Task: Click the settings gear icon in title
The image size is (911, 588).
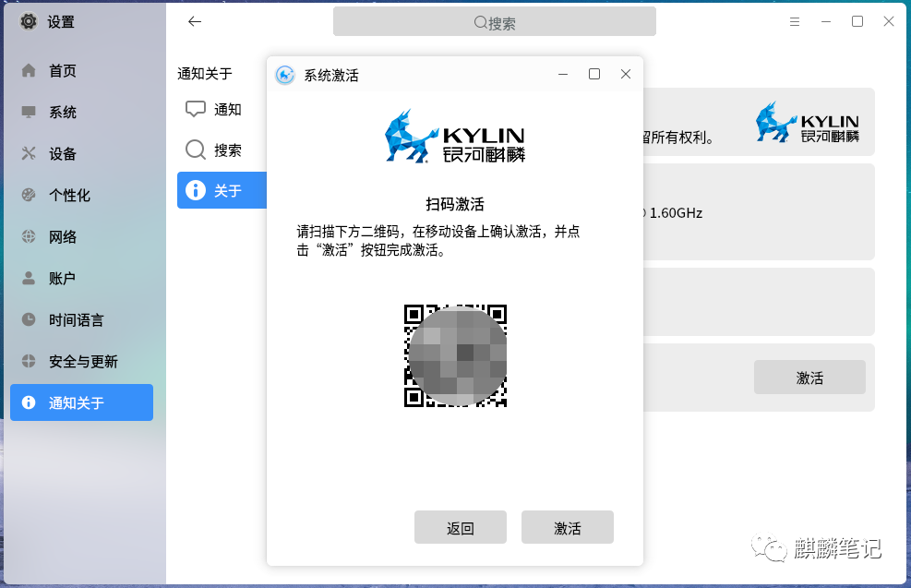Action: coord(29,21)
